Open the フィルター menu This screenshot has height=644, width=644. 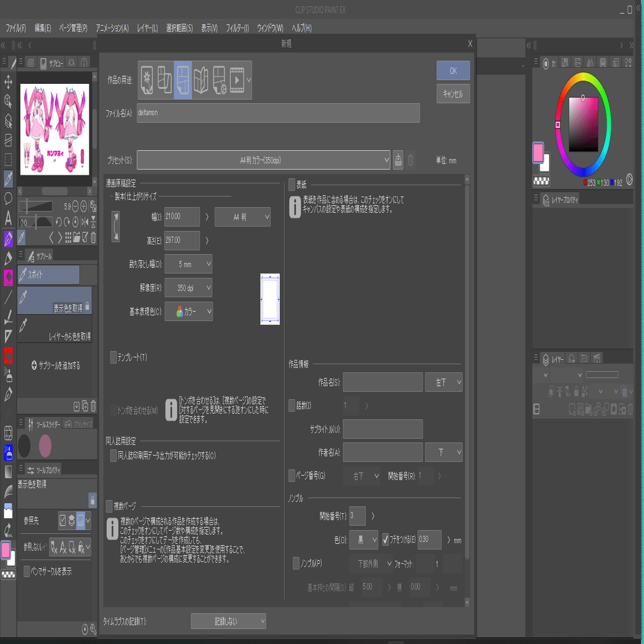tap(237, 28)
